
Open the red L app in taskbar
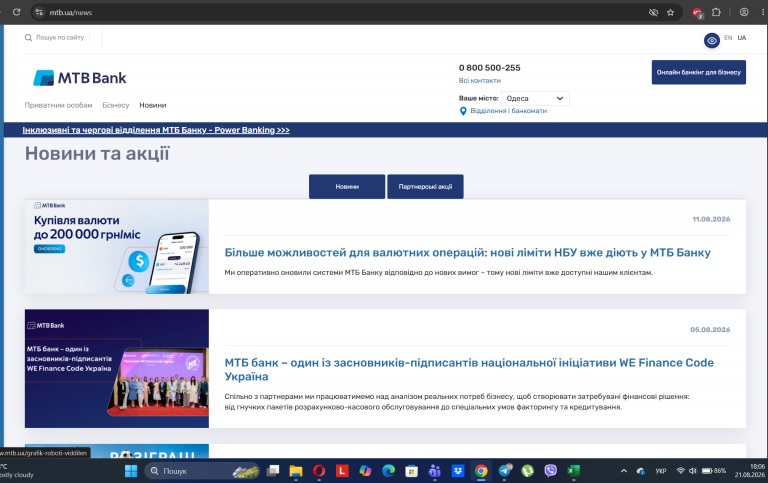coord(342,471)
